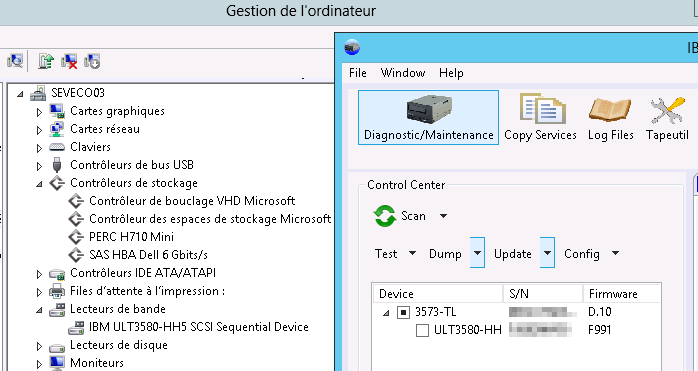Select the D.10 firmware cell

pos(600,312)
